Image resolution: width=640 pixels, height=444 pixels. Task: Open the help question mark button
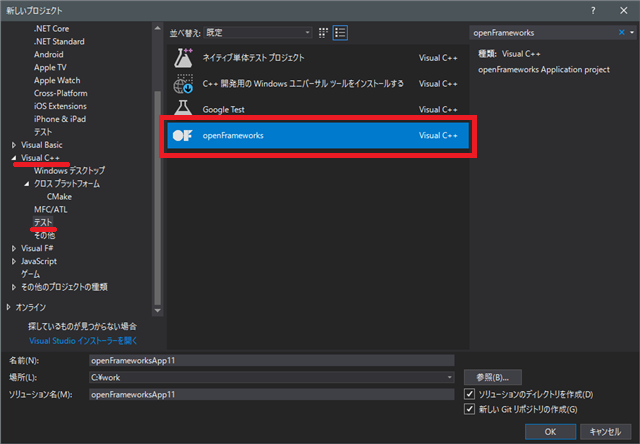(x=593, y=11)
